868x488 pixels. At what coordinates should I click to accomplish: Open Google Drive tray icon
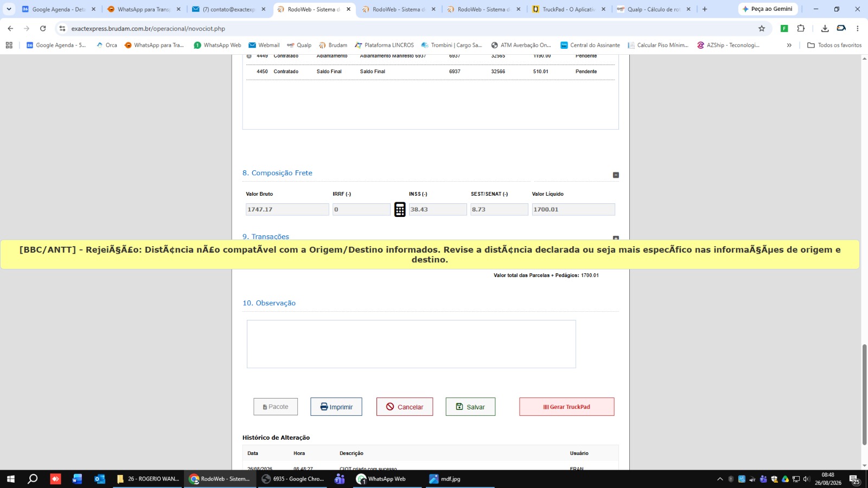(785, 479)
